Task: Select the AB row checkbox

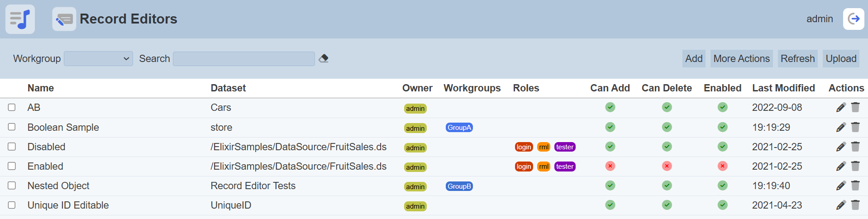Action: click(12, 108)
